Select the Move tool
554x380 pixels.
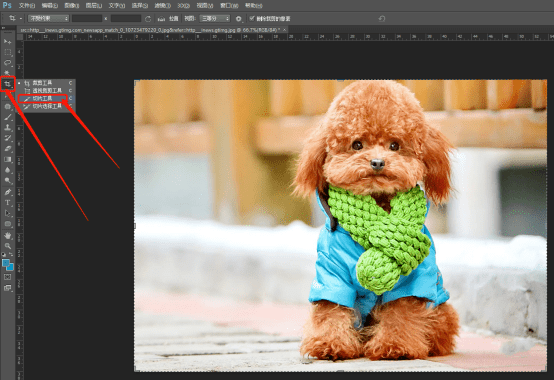click(7, 42)
